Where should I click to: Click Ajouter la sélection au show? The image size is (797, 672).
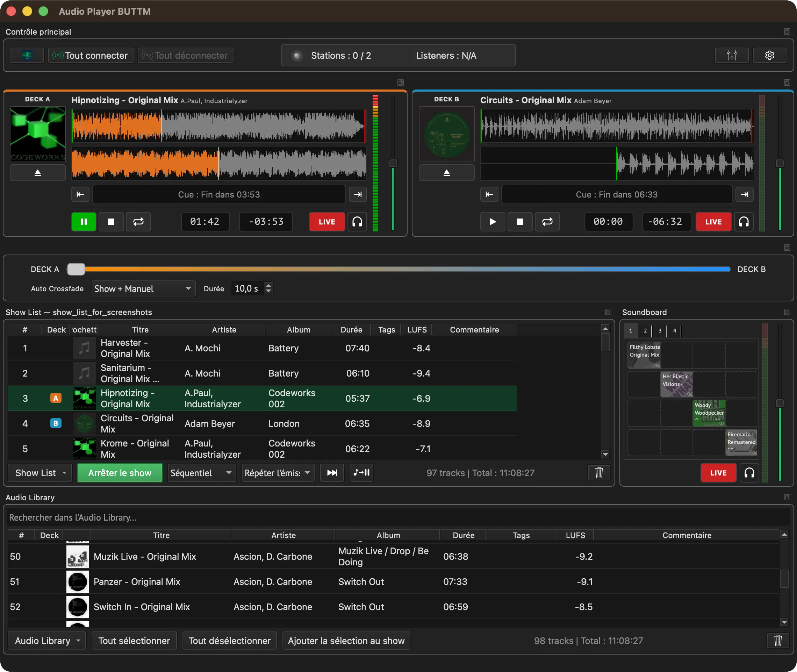coord(346,641)
